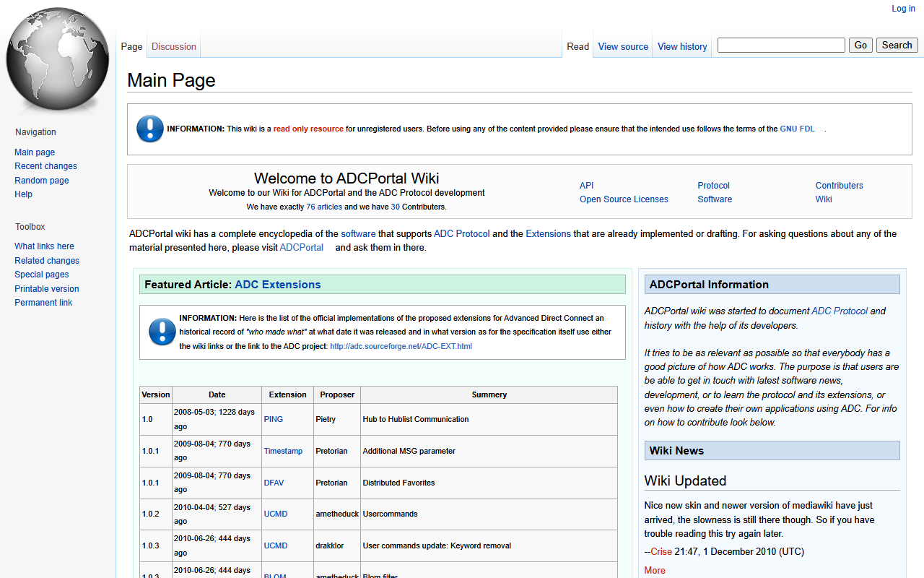Viewport: 924px width, 578px height.
Task: Open the PING extension link
Action: [274, 419]
